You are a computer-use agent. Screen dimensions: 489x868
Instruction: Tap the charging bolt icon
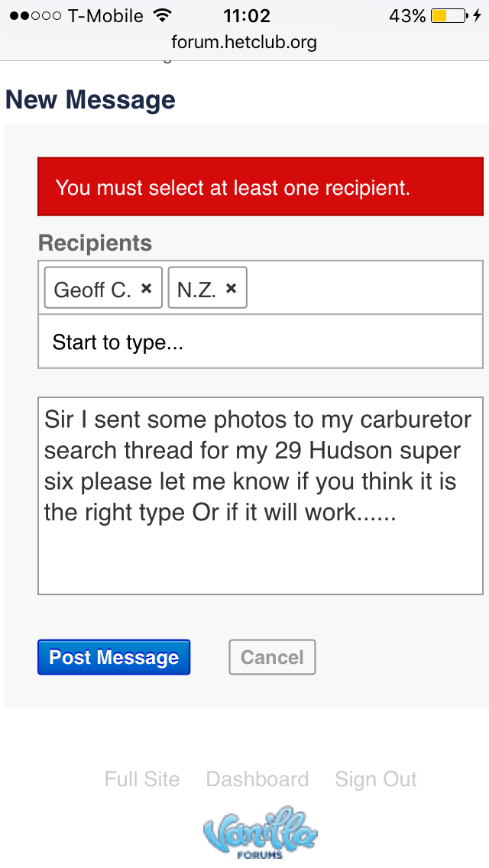[x=478, y=15]
